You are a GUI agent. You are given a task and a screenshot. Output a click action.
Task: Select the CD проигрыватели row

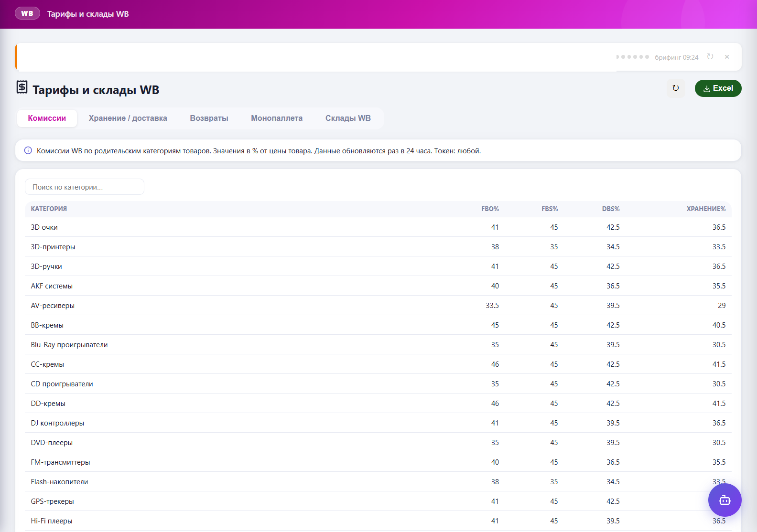tap(378, 384)
